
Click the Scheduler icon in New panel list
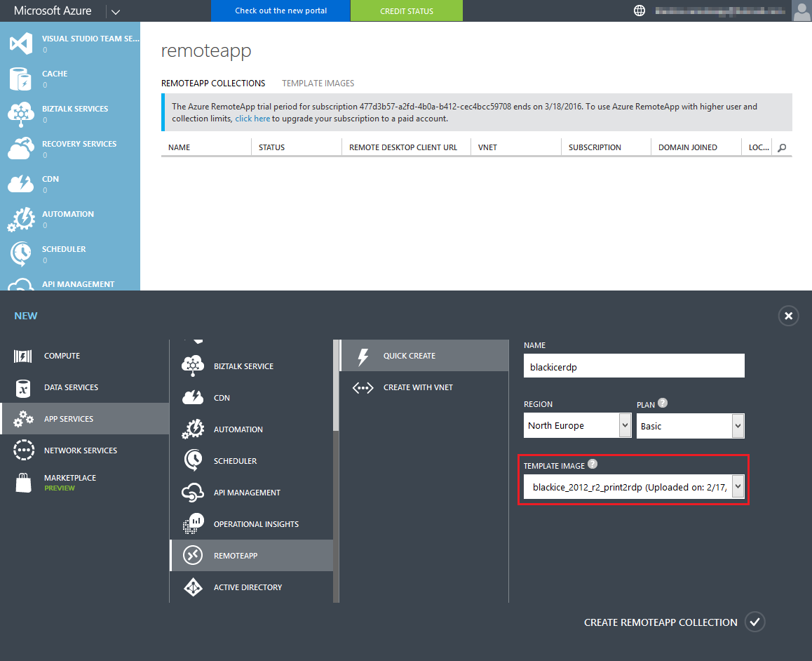193,460
